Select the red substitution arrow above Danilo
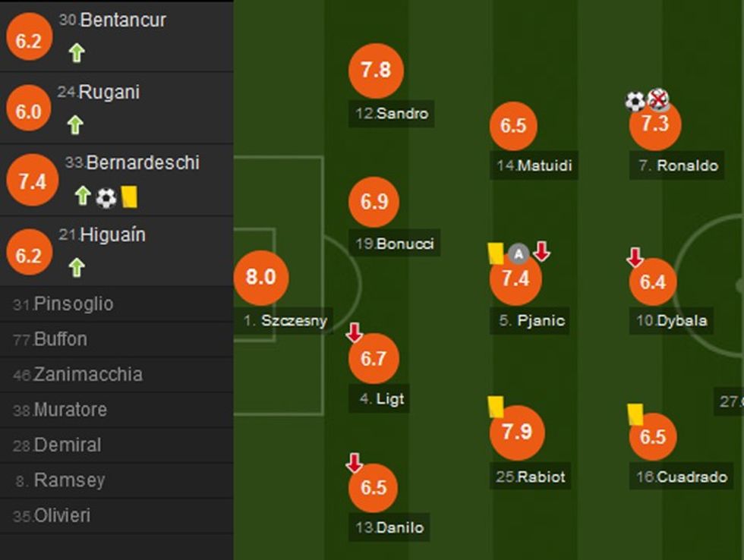744x560 pixels. coord(356,461)
